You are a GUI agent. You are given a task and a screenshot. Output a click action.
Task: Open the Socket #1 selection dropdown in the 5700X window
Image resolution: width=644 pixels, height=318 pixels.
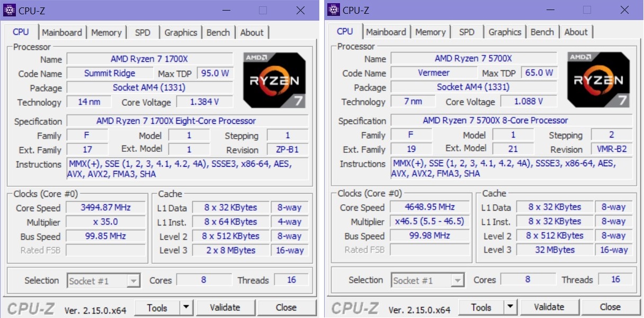[428, 280]
